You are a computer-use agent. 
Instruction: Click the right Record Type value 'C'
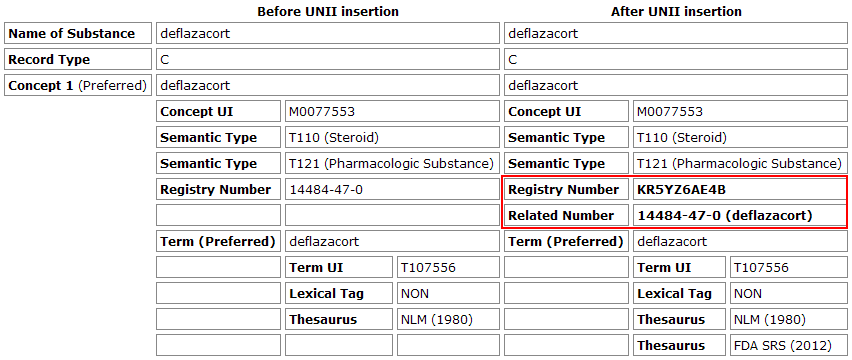coord(675,59)
